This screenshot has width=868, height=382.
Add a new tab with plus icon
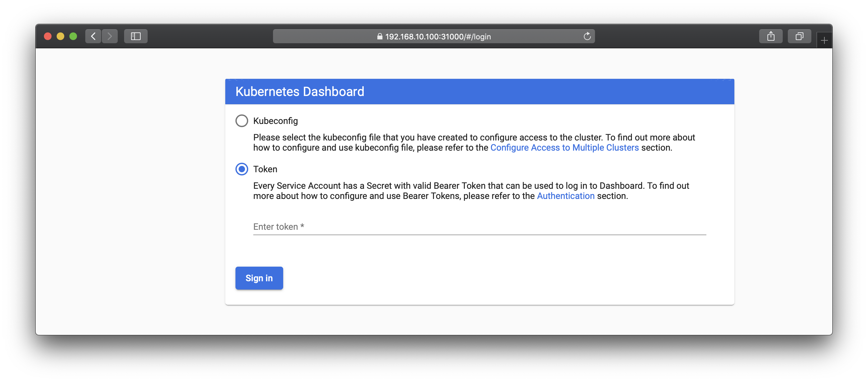(x=824, y=41)
